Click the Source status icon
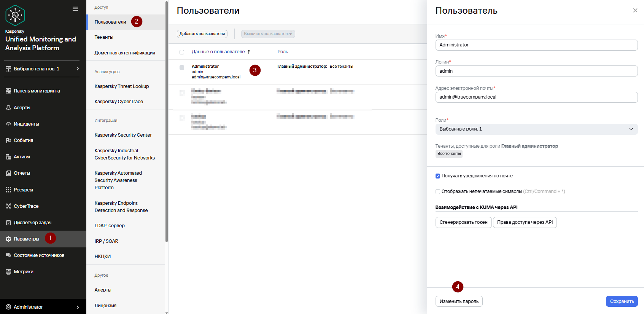Image resolution: width=644 pixels, height=314 pixels. (x=8, y=255)
